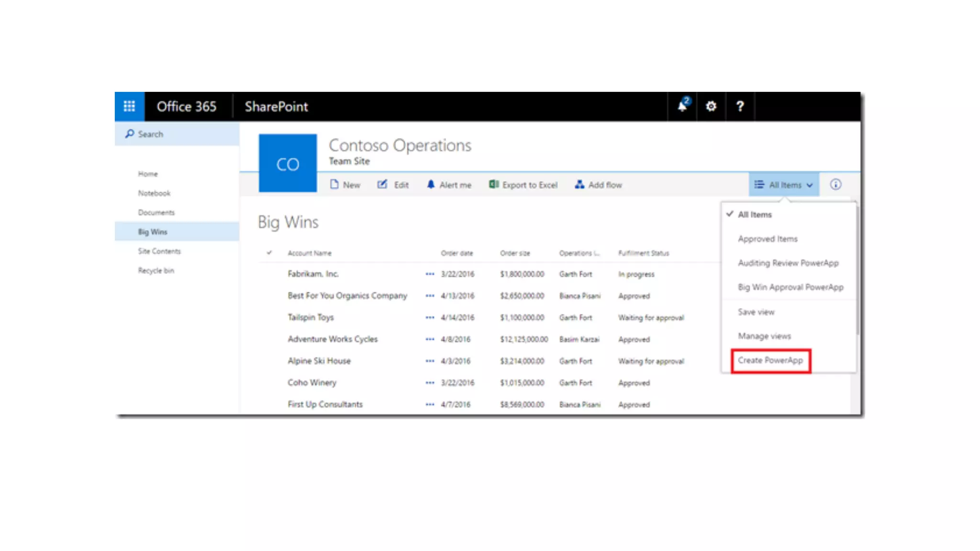Open the Office 365 app launcher waffle
Screen dimensions: 980x551
(x=129, y=106)
